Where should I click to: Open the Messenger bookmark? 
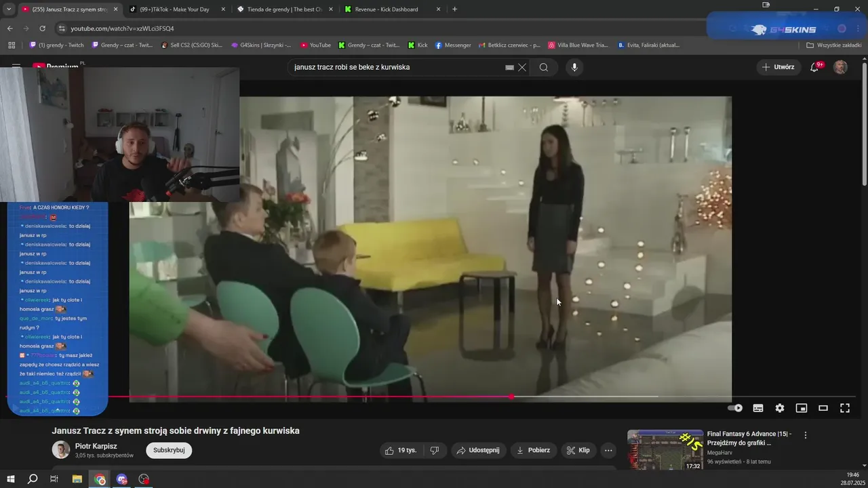453,45
